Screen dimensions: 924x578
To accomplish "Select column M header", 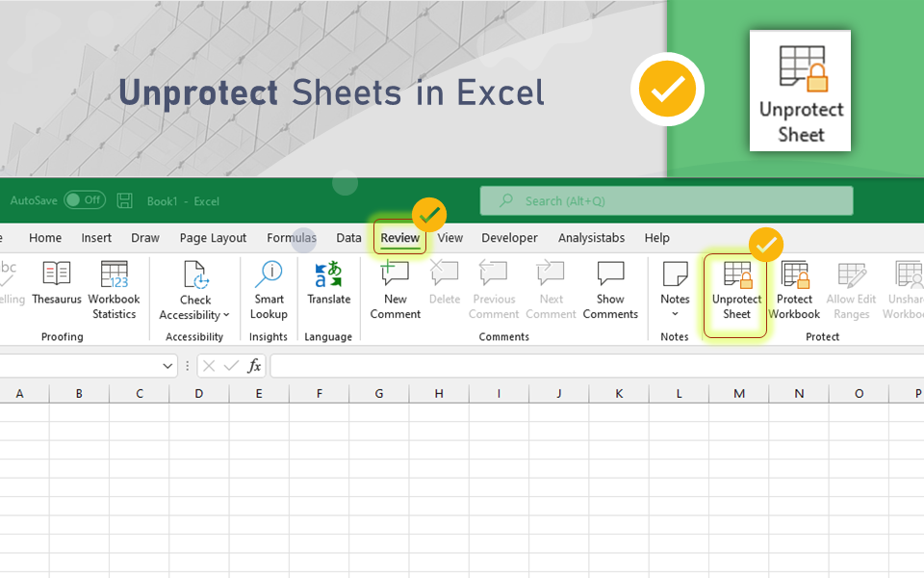I will [x=739, y=393].
